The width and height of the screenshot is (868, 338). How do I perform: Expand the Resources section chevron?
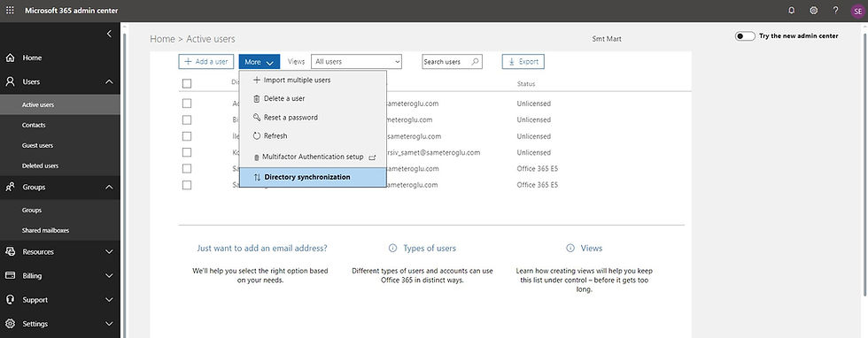(x=109, y=251)
